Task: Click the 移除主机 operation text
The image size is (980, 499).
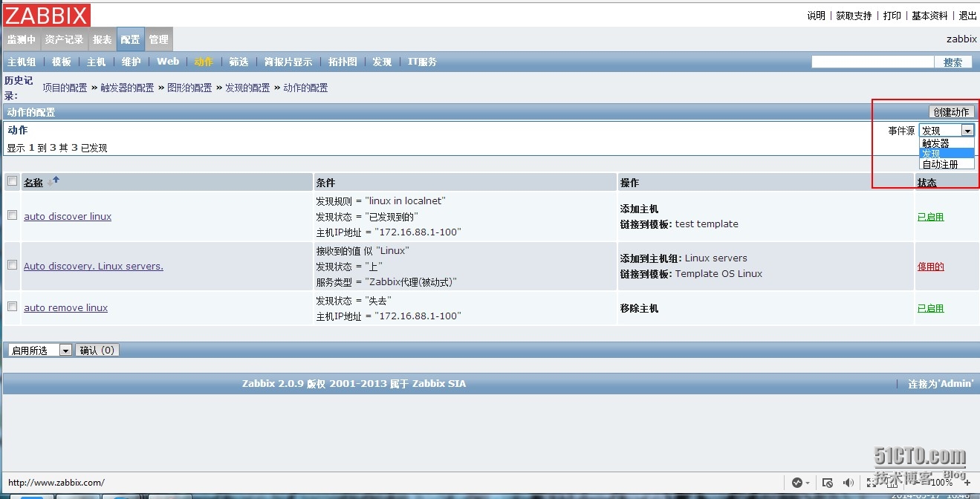Action: pos(639,308)
